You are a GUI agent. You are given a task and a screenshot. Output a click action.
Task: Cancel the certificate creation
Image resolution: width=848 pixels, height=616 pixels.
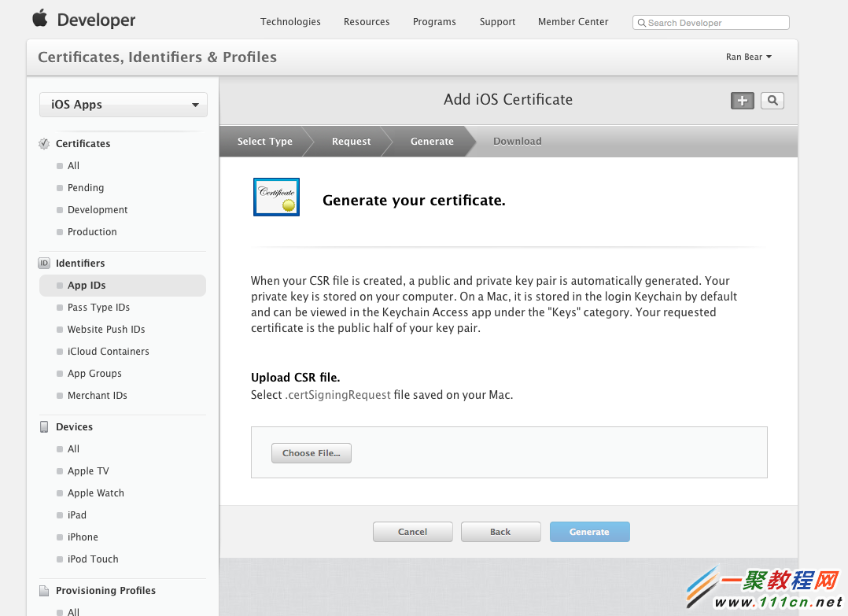pos(412,532)
